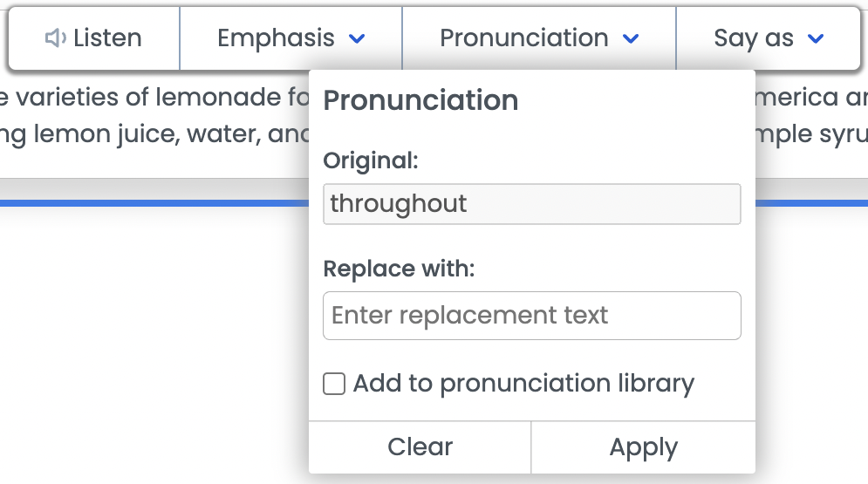Viewport: 868px width, 484px height.
Task: Click the 'Add to pronunciation library' label text
Action: tap(523, 384)
